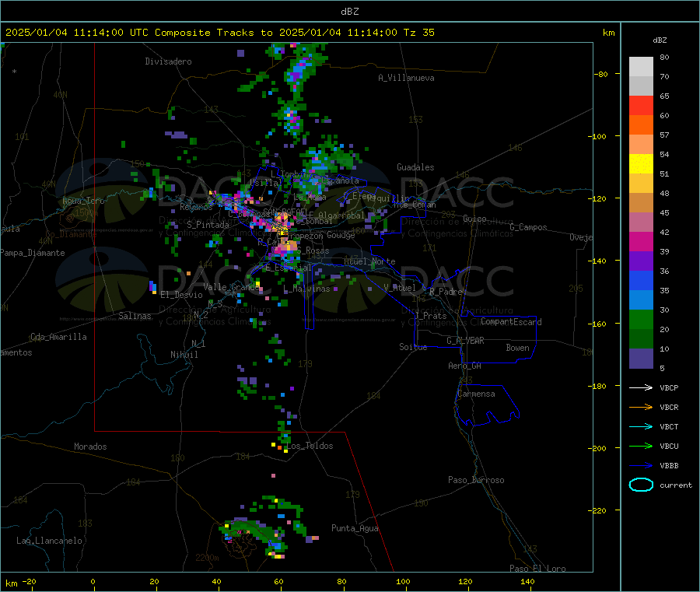Select the magenta 42 dBZ color band
700x592 pixels.
pyautogui.click(x=641, y=241)
